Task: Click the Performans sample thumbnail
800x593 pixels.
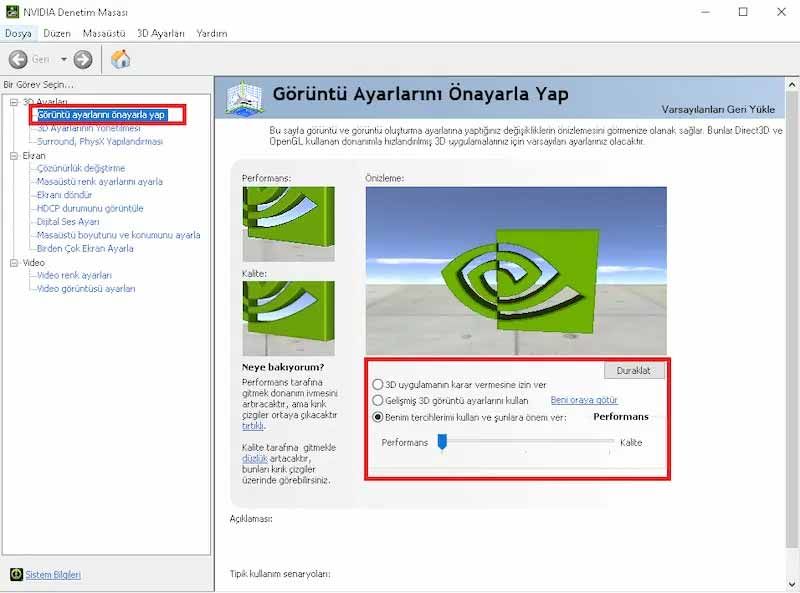Action: tap(289, 224)
